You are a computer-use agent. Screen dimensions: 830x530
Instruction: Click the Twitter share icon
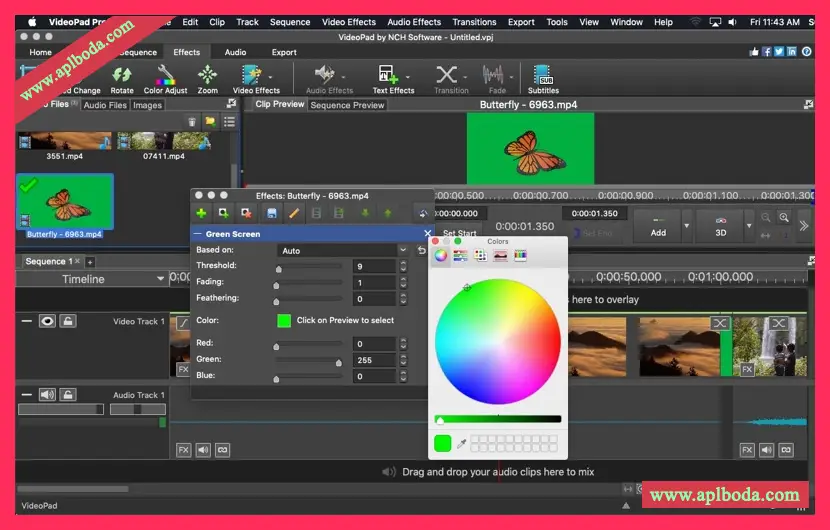coord(779,51)
